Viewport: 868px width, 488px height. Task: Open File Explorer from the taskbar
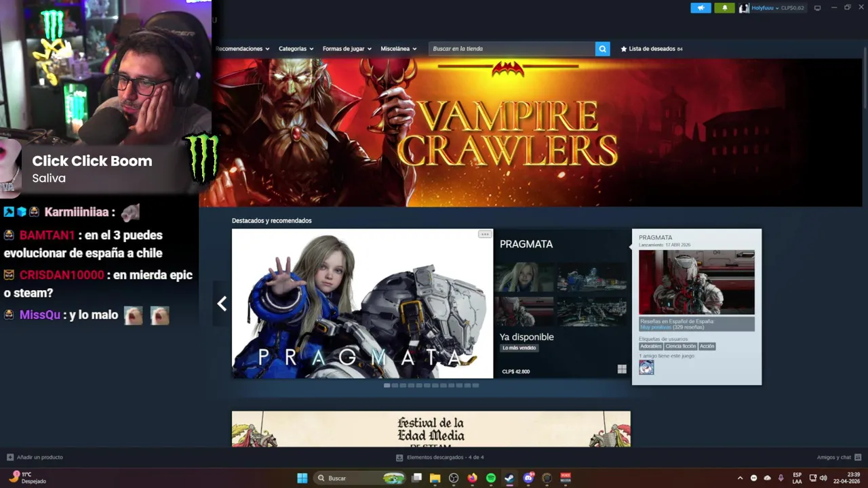(435, 478)
